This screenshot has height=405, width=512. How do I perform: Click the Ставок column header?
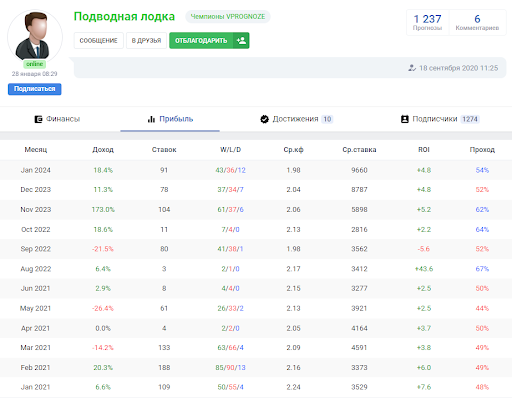tap(164, 150)
